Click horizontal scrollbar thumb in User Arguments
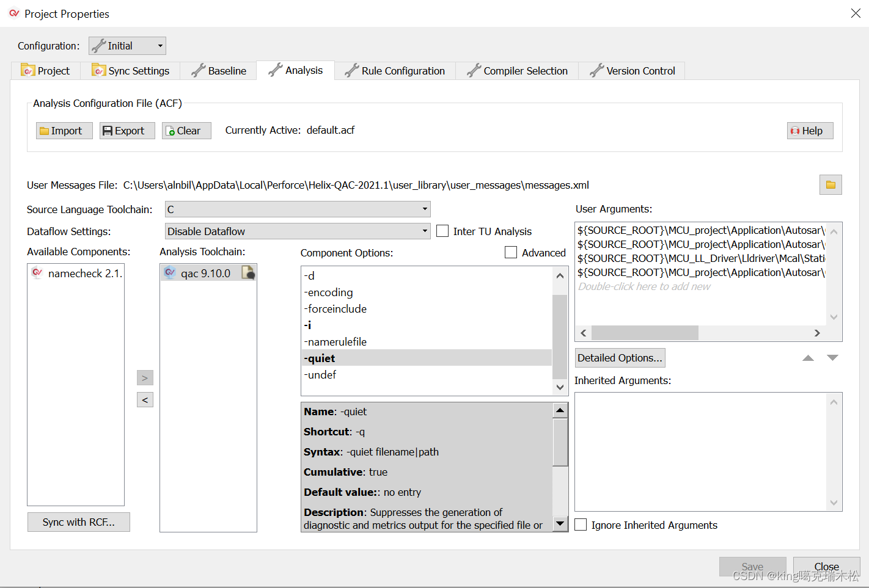 point(645,333)
